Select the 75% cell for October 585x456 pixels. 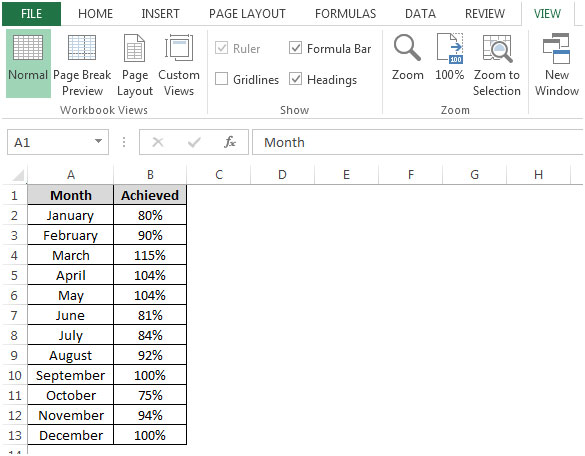click(150, 395)
